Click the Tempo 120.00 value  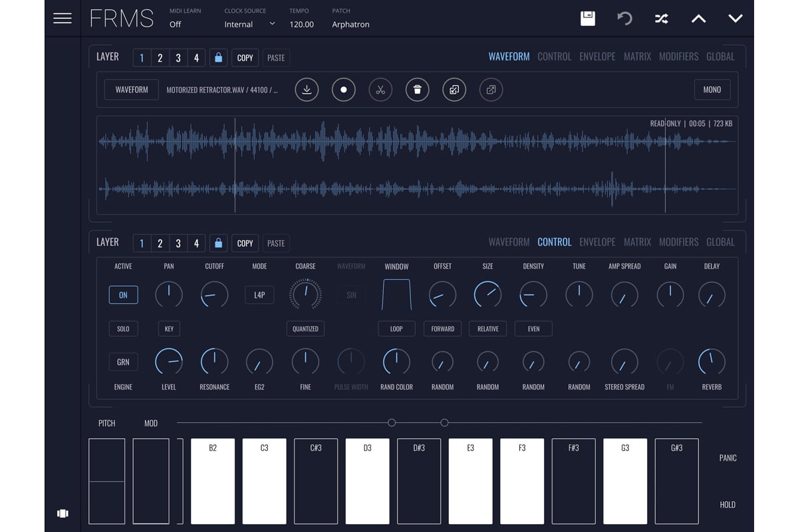[x=301, y=24]
